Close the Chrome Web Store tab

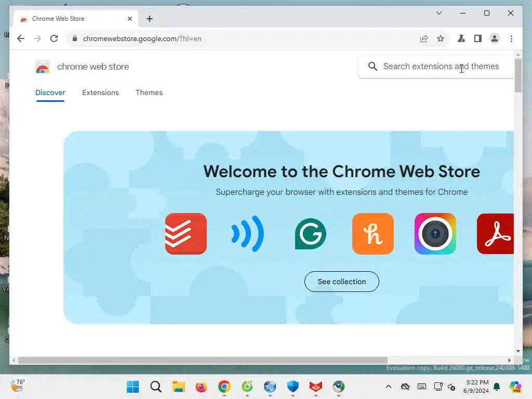[129, 19]
